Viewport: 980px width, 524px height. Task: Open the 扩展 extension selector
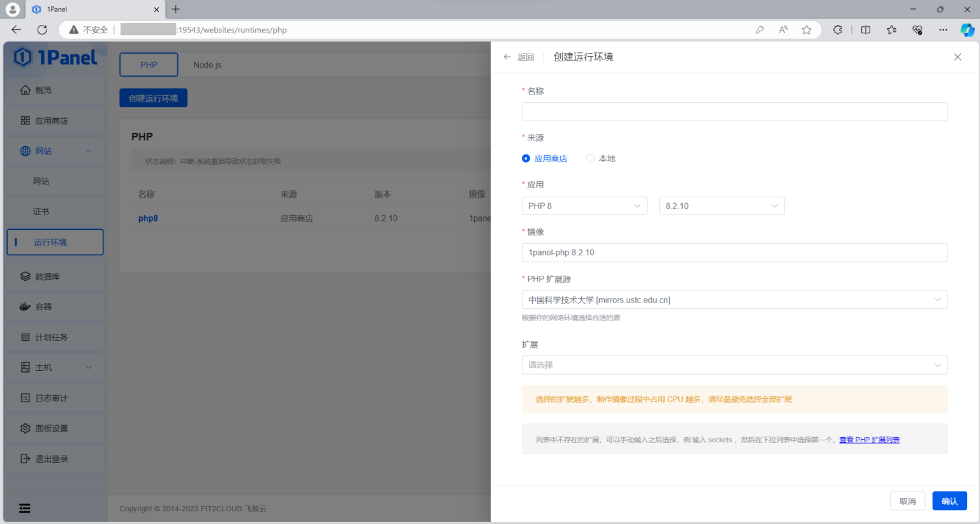[734, 364]
